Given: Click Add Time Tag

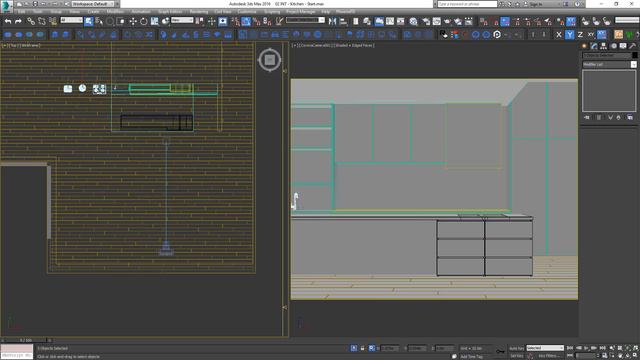Looking at the screenshot, I should point(471,356).
